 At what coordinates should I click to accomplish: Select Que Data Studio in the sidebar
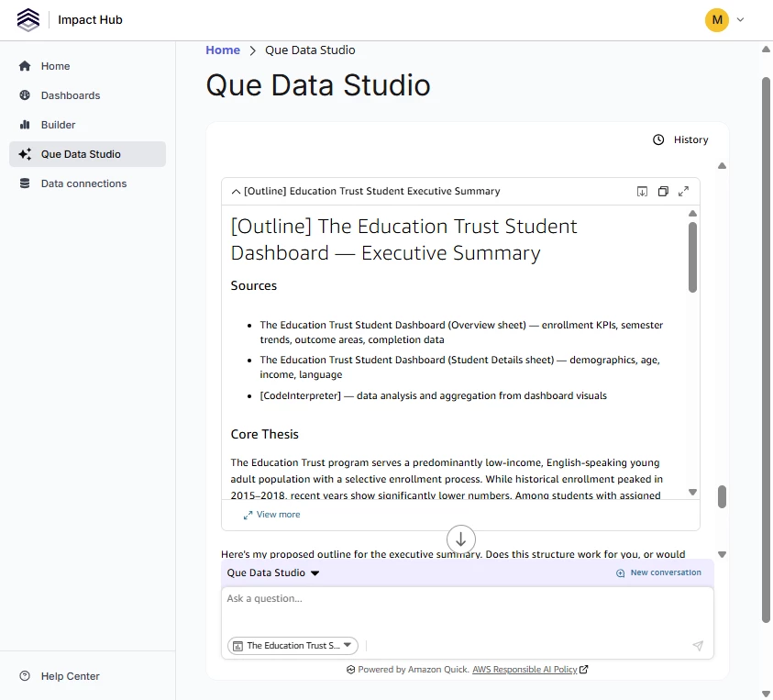[x=87, y=154]
